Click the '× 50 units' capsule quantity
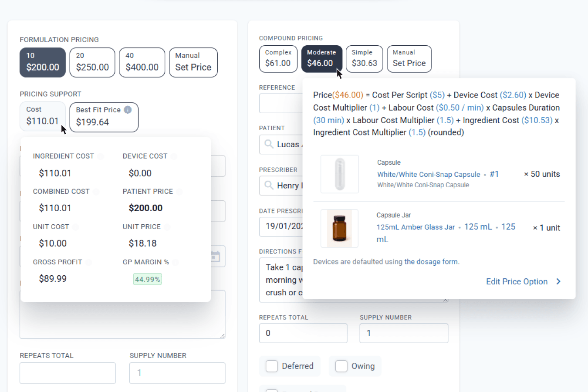Screen dimensions: 588x392 click(542, 174)
